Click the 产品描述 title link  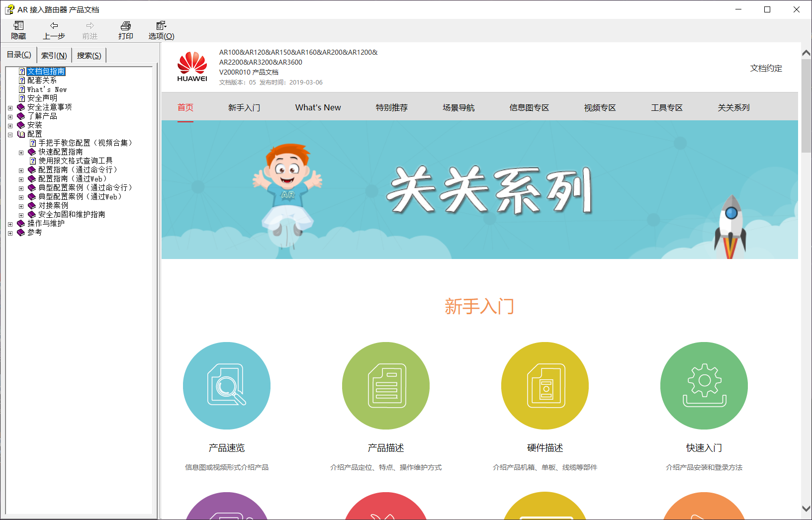(x=386, y=448)
